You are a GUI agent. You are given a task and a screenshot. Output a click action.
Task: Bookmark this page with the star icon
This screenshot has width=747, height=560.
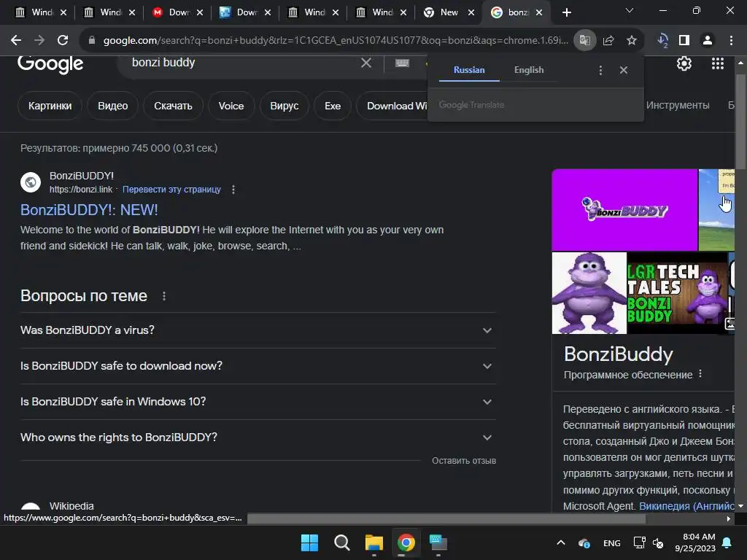632,41
